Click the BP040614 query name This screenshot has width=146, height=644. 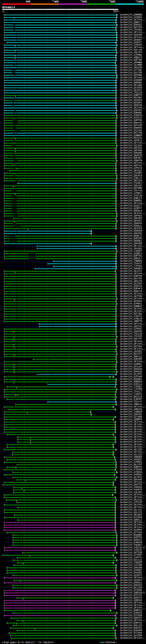click(8, 7)
